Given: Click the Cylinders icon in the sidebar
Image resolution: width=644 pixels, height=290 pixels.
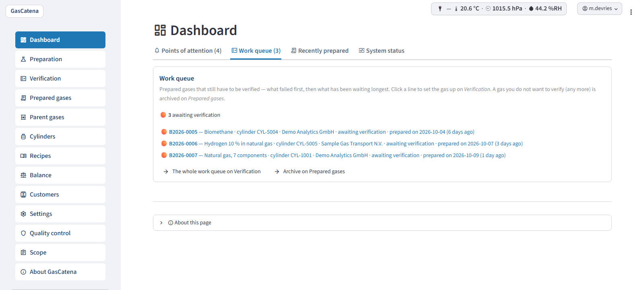Looking at the screenshot, I should coord(23,137).
